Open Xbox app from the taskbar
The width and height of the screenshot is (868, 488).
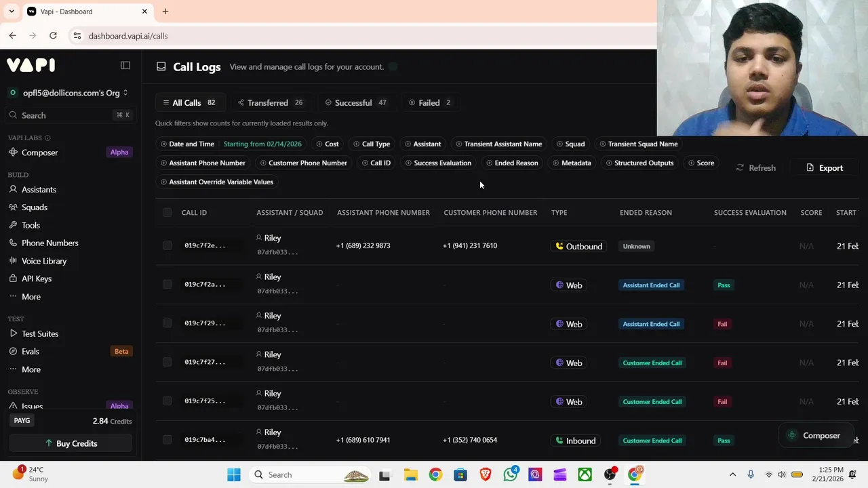585,474
